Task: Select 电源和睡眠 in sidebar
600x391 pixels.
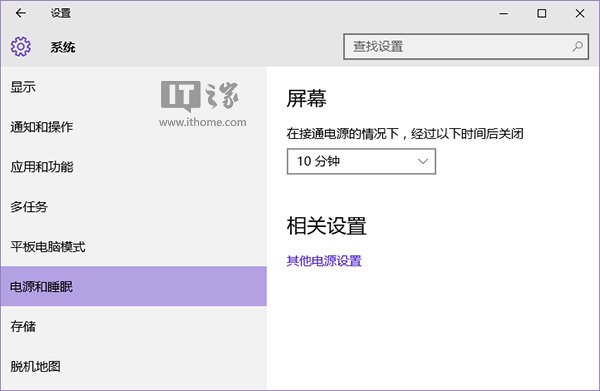Action: click(133, 287)
